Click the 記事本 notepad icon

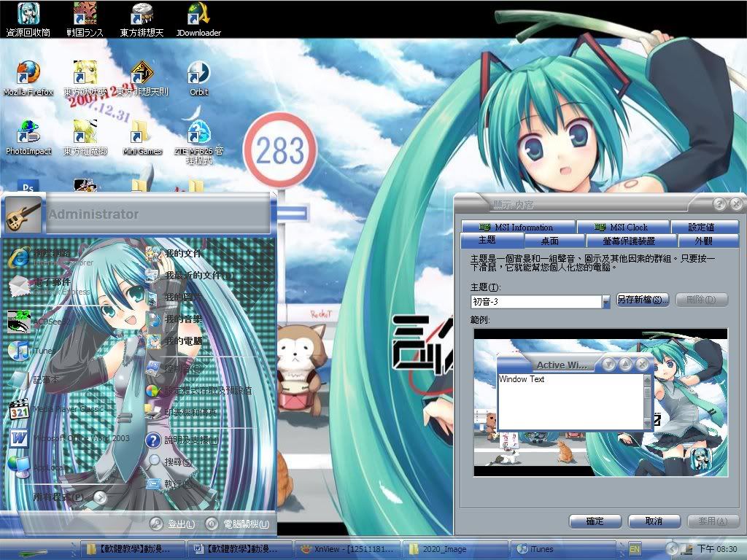(20, 379)
